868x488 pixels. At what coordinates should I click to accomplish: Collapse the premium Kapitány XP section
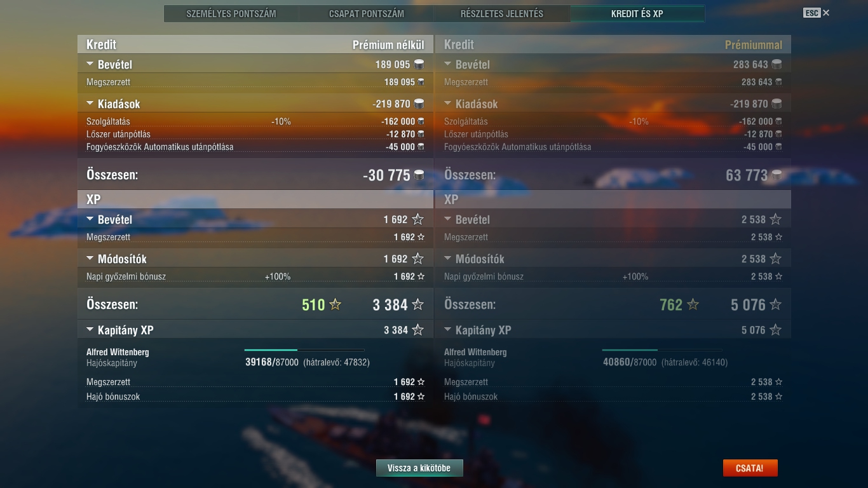coord(447,330)
